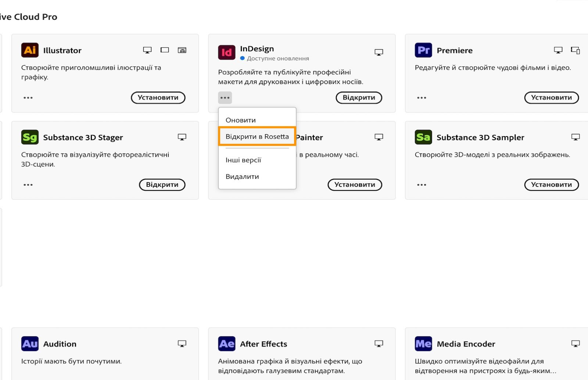Screen dimensions: 588x380
Task: Open InDesign with the Відкрити button
Action: (359, 97)
